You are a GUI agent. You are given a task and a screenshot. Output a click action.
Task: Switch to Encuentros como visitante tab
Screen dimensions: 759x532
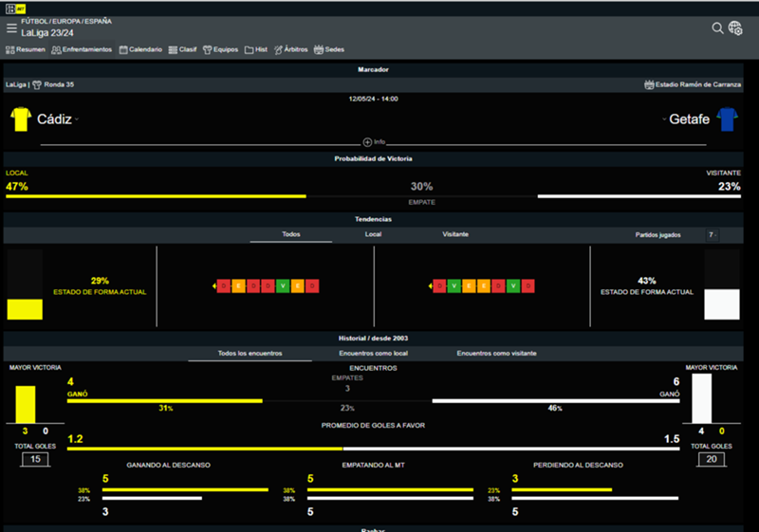(496, 353)
